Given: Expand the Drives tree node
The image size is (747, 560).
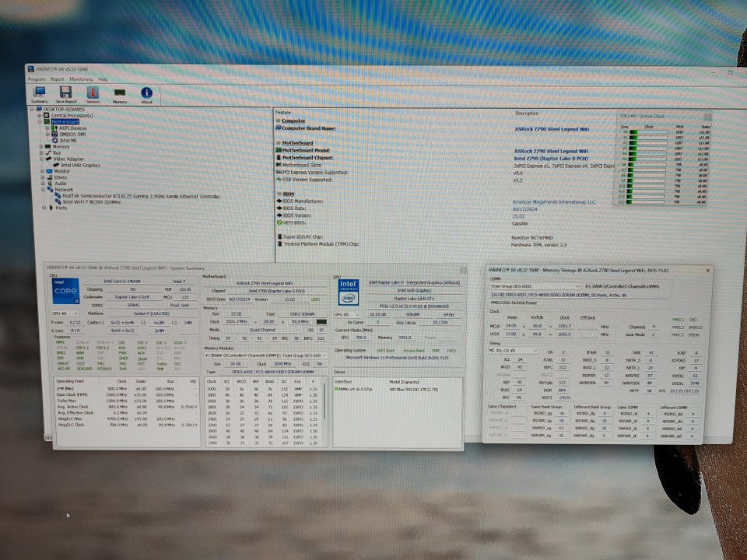Looking at the screenshot, I should 42,177.
